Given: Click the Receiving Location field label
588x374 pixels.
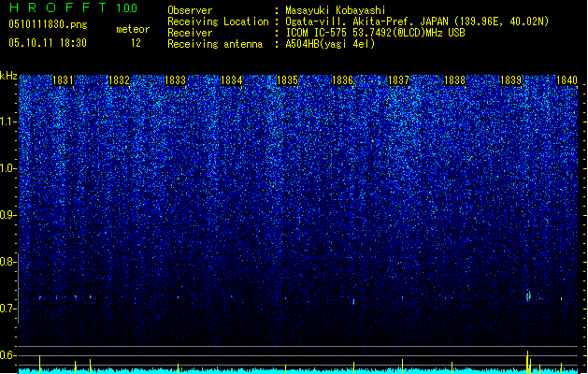Looking at the screenshot, I should click(x=218, y=22).
